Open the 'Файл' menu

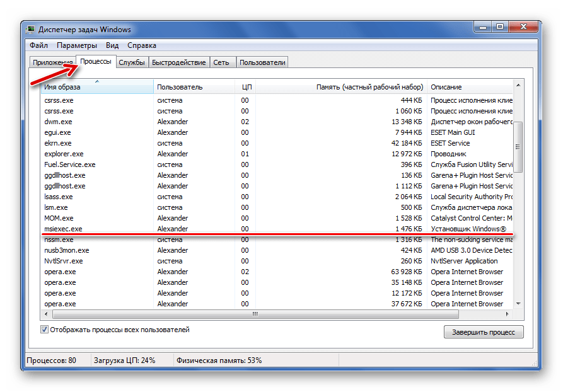click(38, 45)
